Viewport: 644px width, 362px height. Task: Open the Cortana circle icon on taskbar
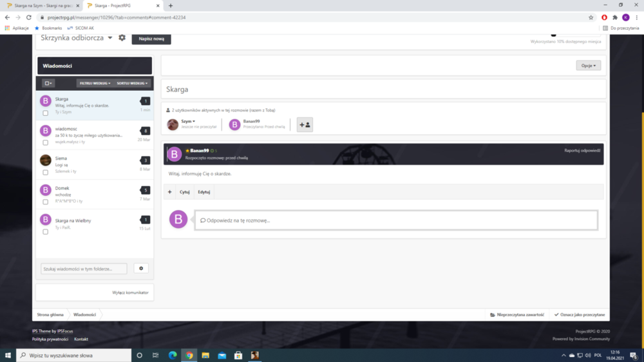coord(139,356)
